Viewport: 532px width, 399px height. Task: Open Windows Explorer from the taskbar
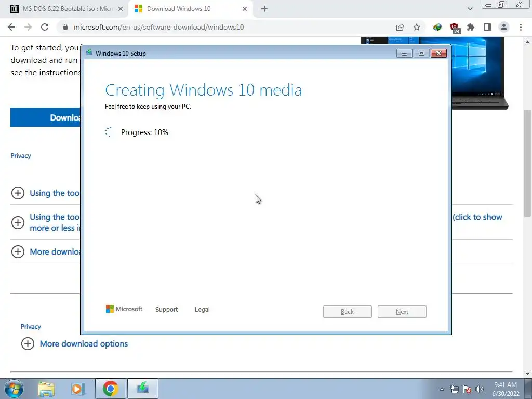46,389
